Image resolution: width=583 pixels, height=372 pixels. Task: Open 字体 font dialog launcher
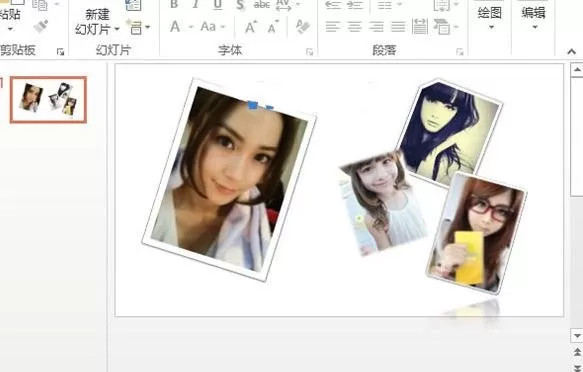pyautogui.click(x=309, y=52)
